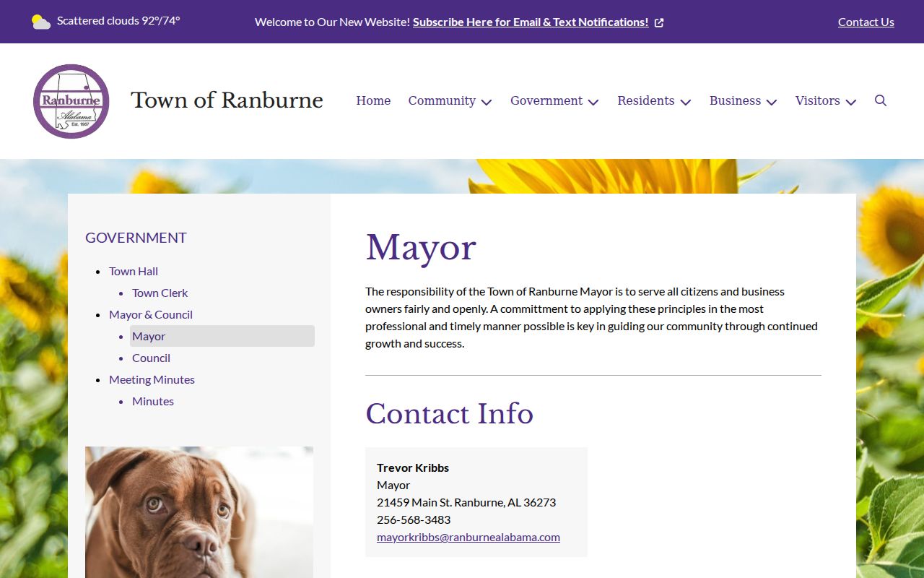This screenshot has height=578, width=924.
Task: Expand the Residents menu chevron
Action: 686,102
